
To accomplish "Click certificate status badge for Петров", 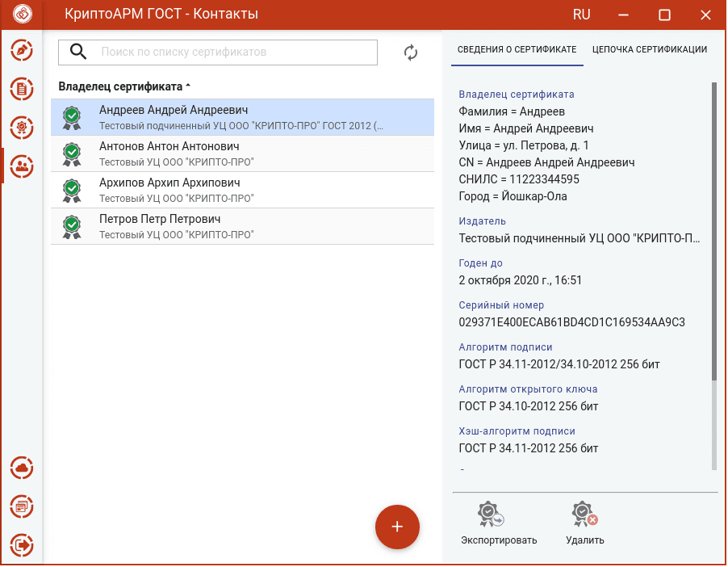I will click(x=72, y=227).
